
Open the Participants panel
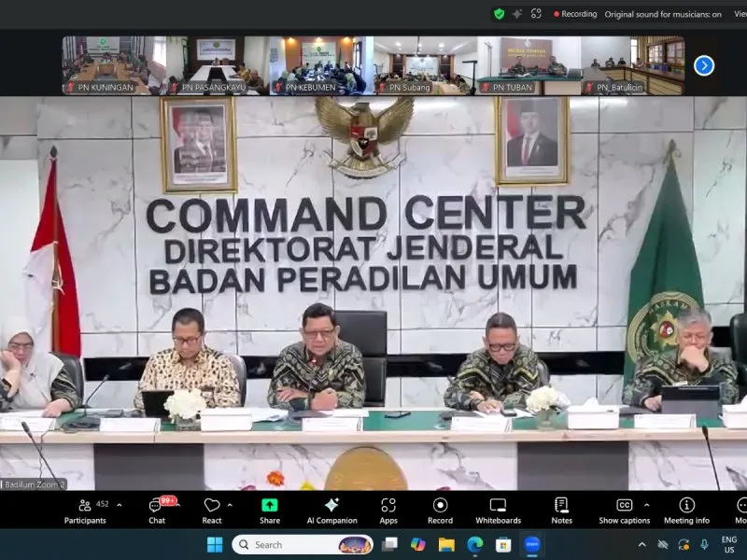click(86, 511)
